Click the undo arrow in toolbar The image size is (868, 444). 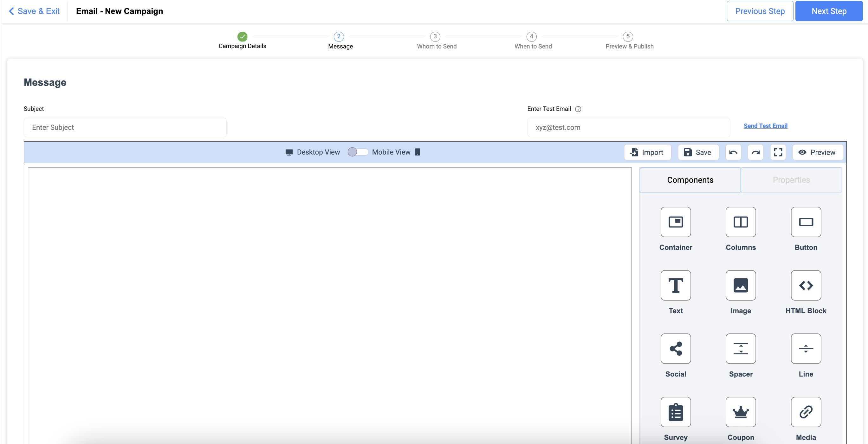click(x=733, y=152)
